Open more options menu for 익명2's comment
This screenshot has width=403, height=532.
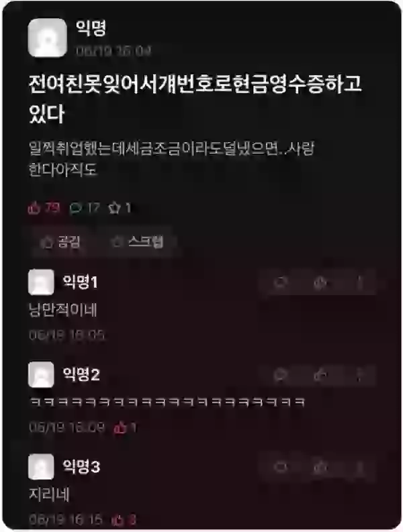pos(359,374)
